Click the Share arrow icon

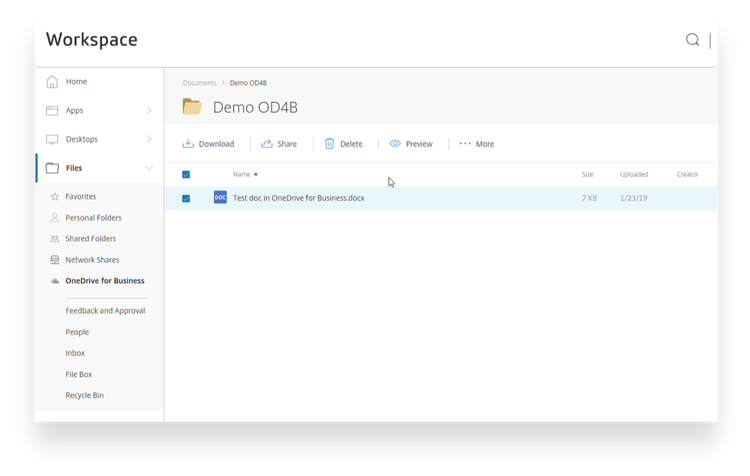coord(266,144)
